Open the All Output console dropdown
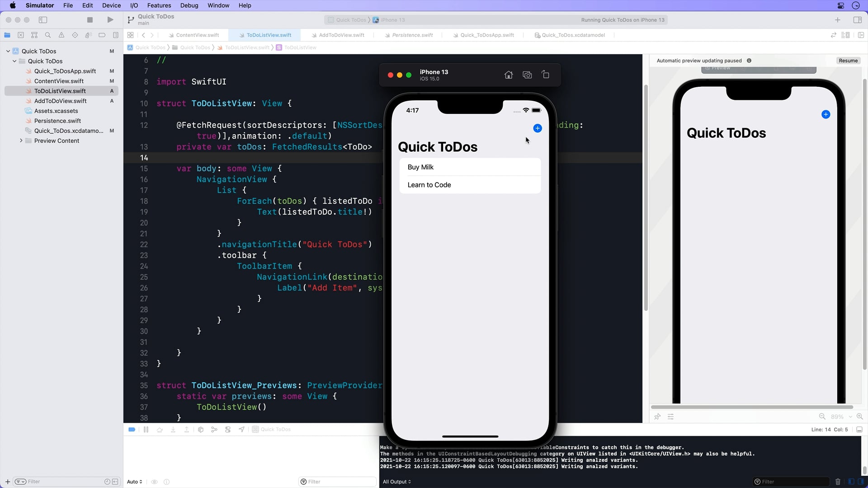This screenshot has width=868, height=488. [397, 482]
